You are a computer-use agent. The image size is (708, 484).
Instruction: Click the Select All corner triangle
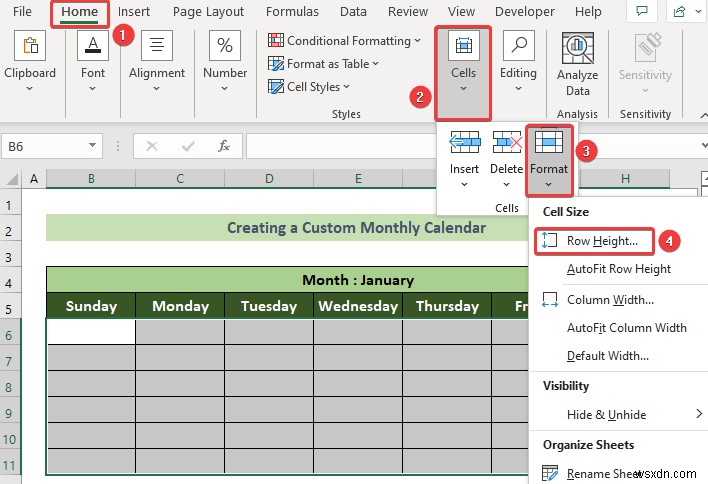(x=12, y=180)
